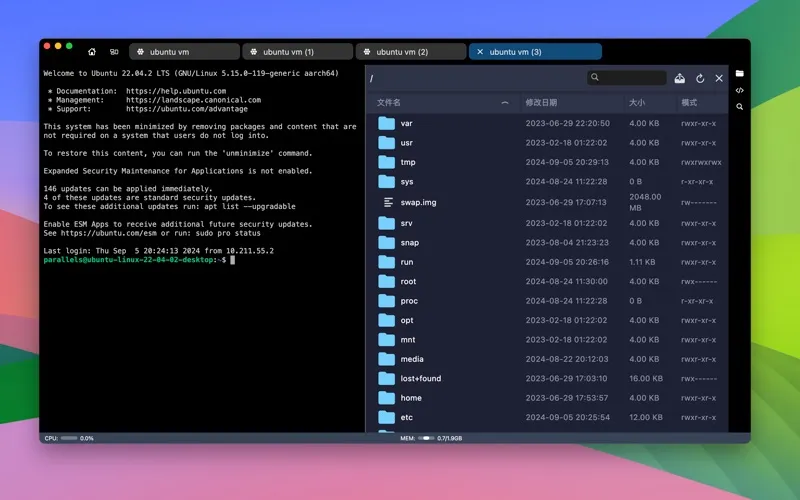Screen dimensions: 800x500
Task: Click the https://ubuntu.com/esm link in terminal
Action: coord(109,233)
